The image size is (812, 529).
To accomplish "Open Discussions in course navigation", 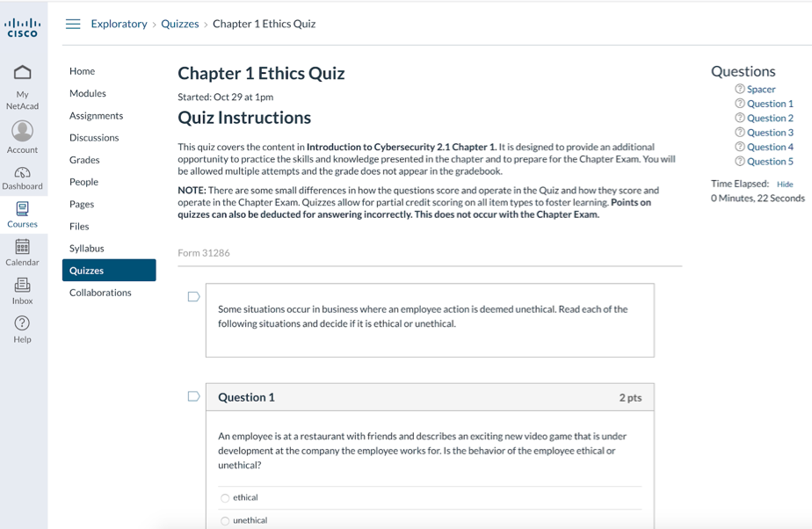I will tap(94, 138).
